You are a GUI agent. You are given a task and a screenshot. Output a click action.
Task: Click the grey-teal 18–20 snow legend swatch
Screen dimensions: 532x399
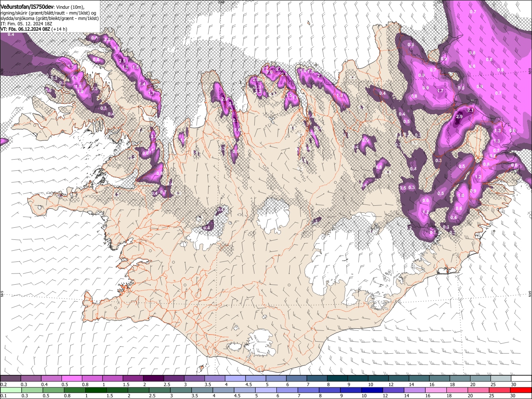click(x=459, y=378)
